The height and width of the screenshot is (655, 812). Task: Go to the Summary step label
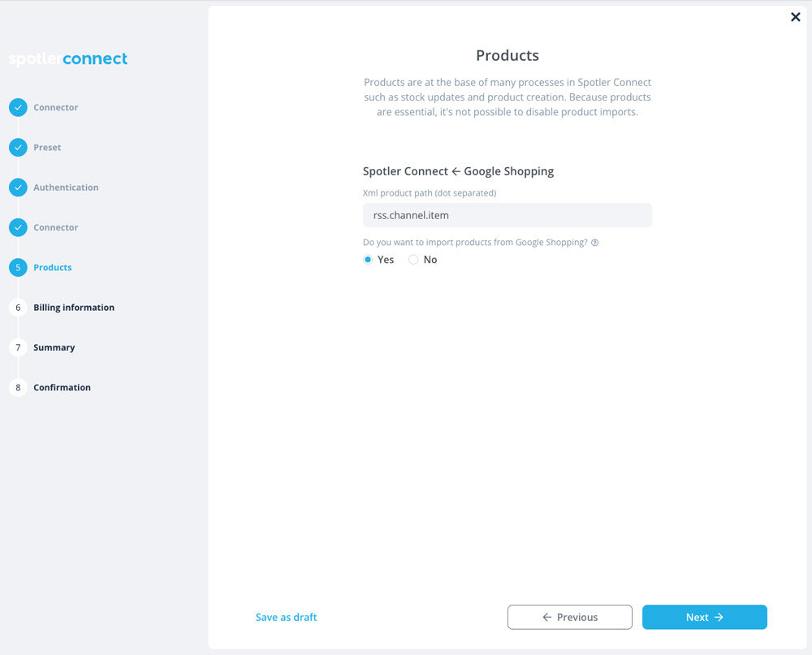pyautogui.click(x=54, y=347)
